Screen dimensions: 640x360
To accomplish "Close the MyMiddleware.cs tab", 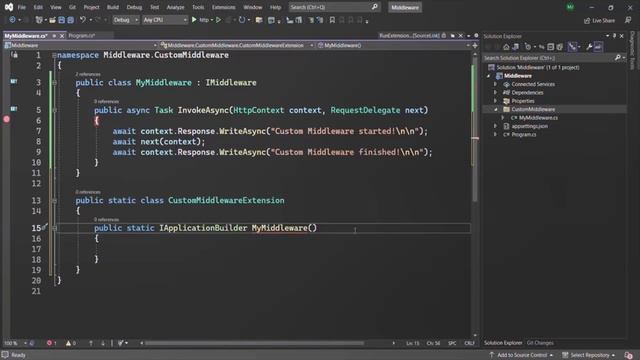I will coord(62,36).
